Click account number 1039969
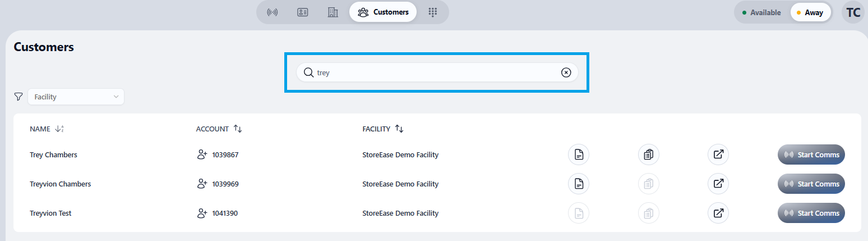The height and width of the screenshot is (241, 868). (x=225, y=184)
